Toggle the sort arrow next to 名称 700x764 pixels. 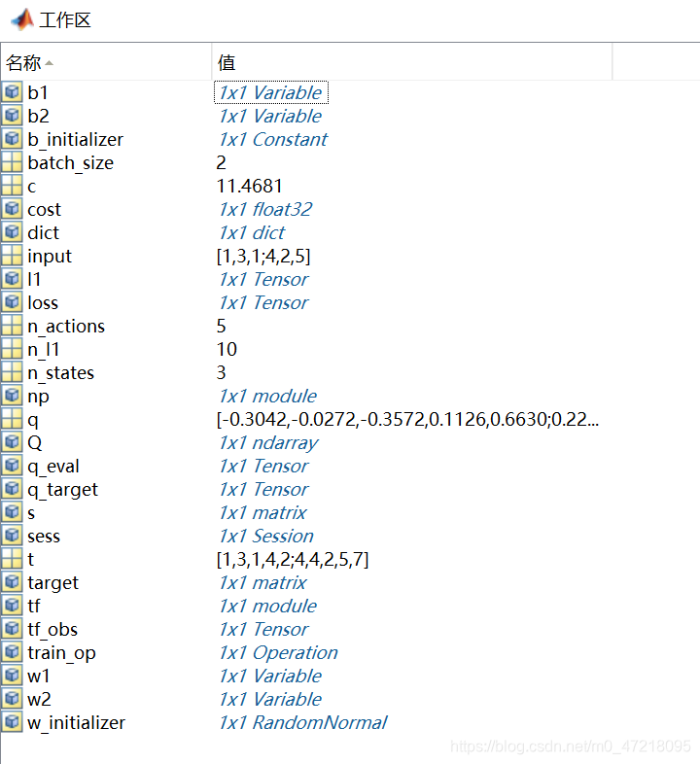click(x=49, y=63)
